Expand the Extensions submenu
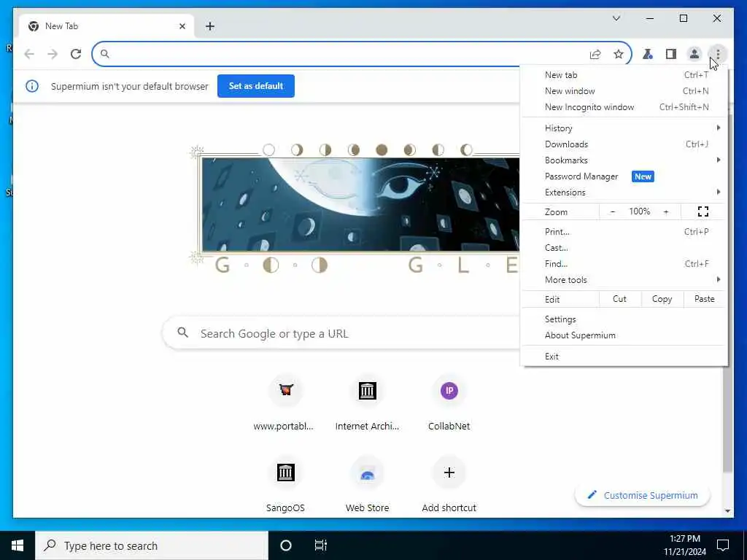The width and height of the screenshot is (747, 560). tap(624, 192)
